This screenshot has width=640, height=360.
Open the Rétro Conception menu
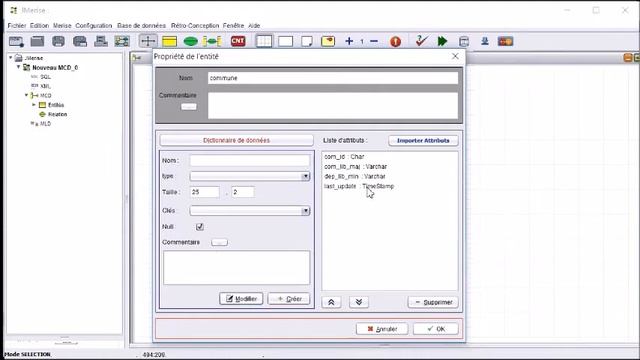coord(195,25)
